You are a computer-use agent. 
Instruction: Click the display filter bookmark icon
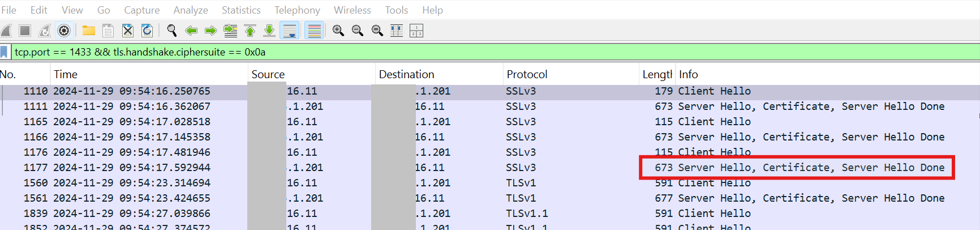click(5, 52)
